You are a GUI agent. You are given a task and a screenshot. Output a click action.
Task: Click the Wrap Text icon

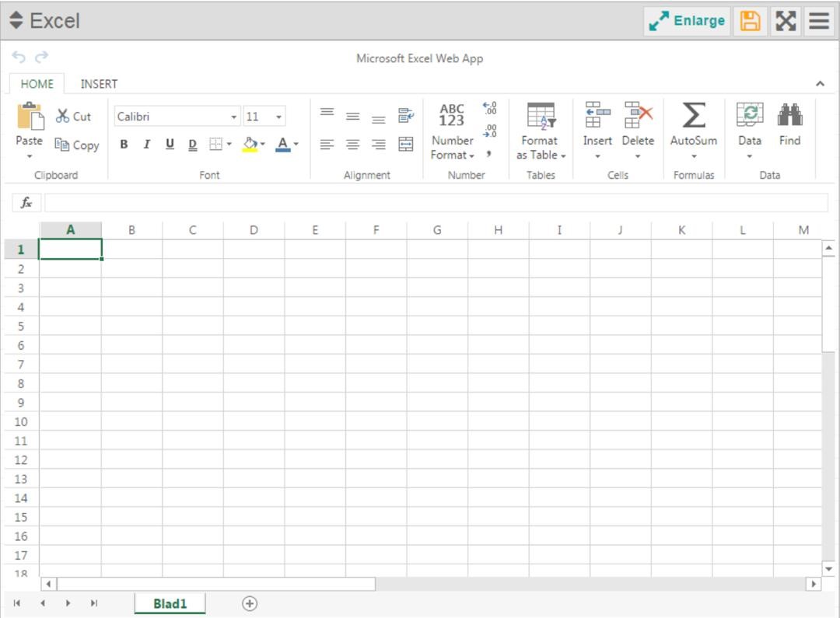[x=405, y=115]
